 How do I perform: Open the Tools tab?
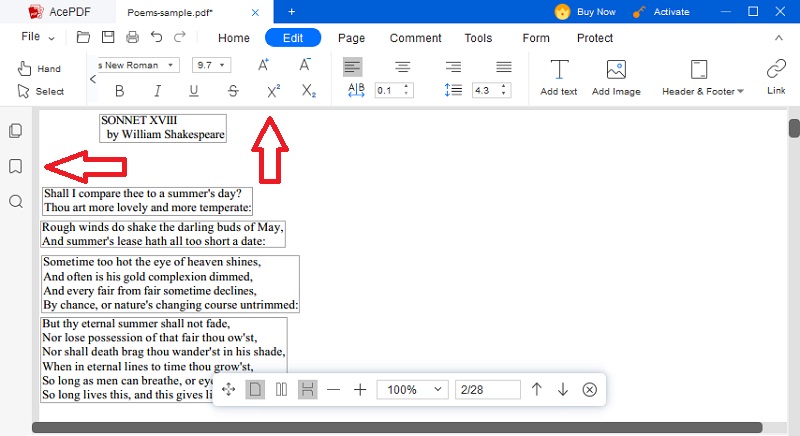pos(478,38)
